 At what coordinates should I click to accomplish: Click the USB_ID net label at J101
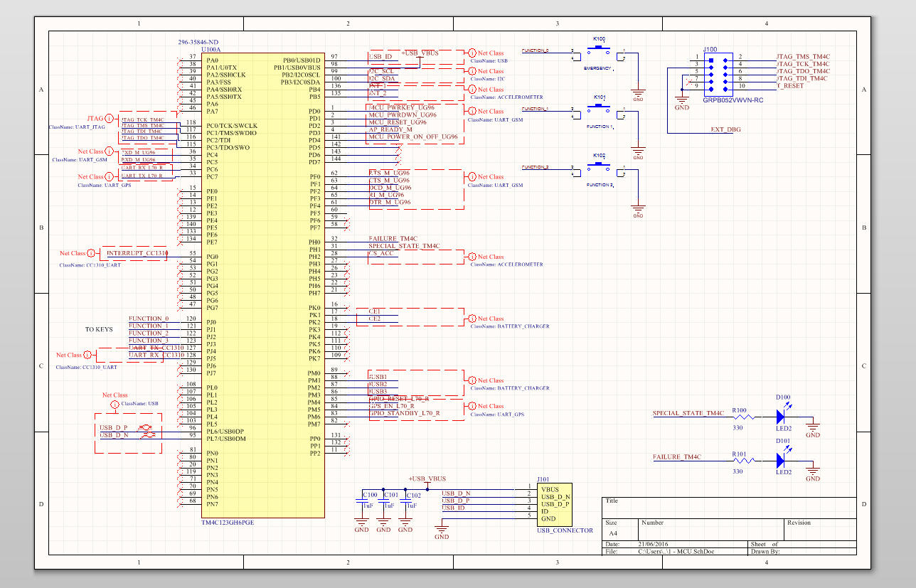click(454, 508)
